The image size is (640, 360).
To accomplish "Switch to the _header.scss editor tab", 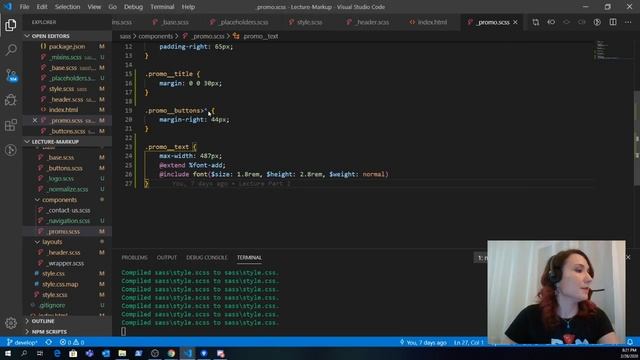I will [x=369, y=22].
